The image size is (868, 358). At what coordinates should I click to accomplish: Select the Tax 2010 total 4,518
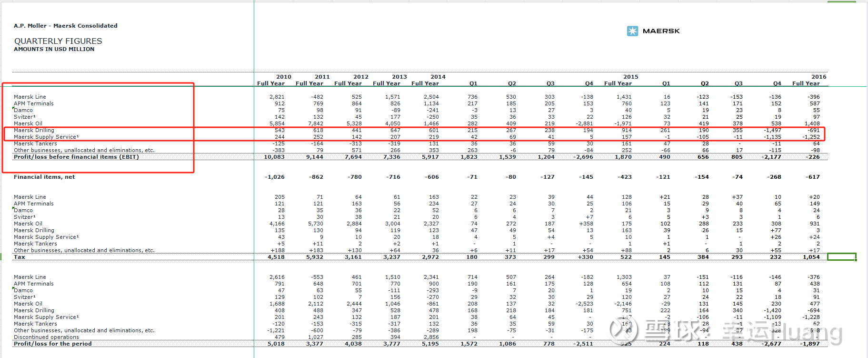click(276, 257)
